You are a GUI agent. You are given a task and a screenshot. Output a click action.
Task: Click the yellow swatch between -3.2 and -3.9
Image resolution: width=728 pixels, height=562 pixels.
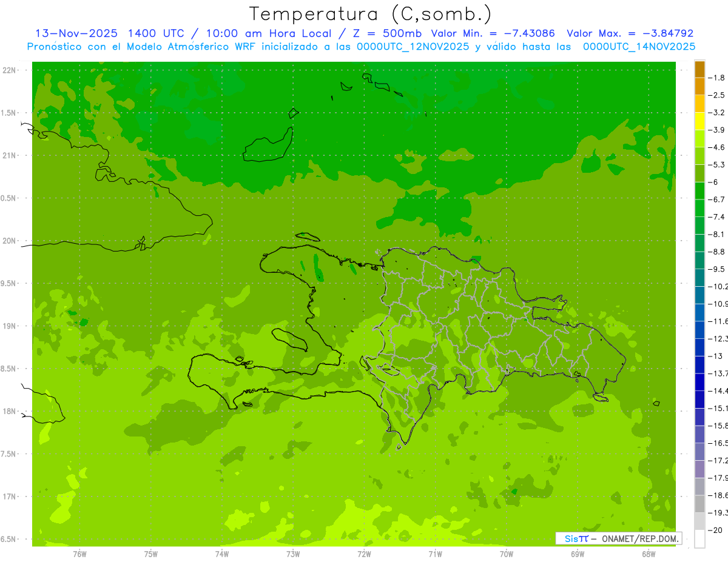[699, 121]
